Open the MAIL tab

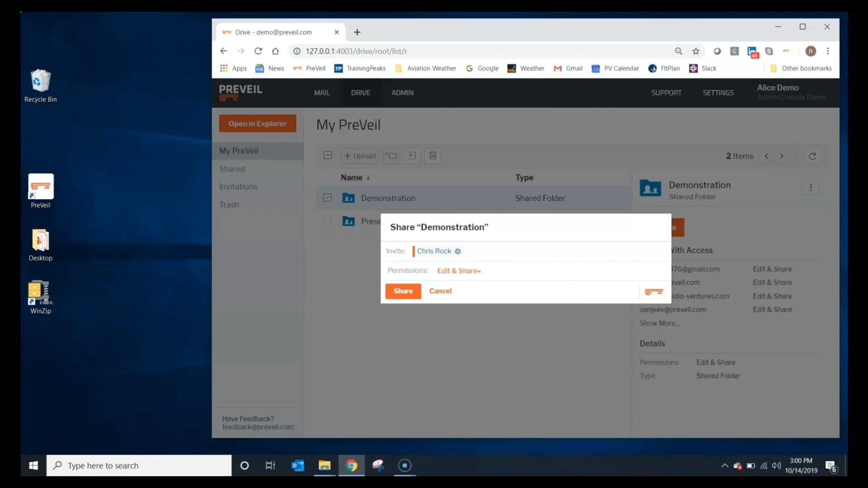[322, 93]
